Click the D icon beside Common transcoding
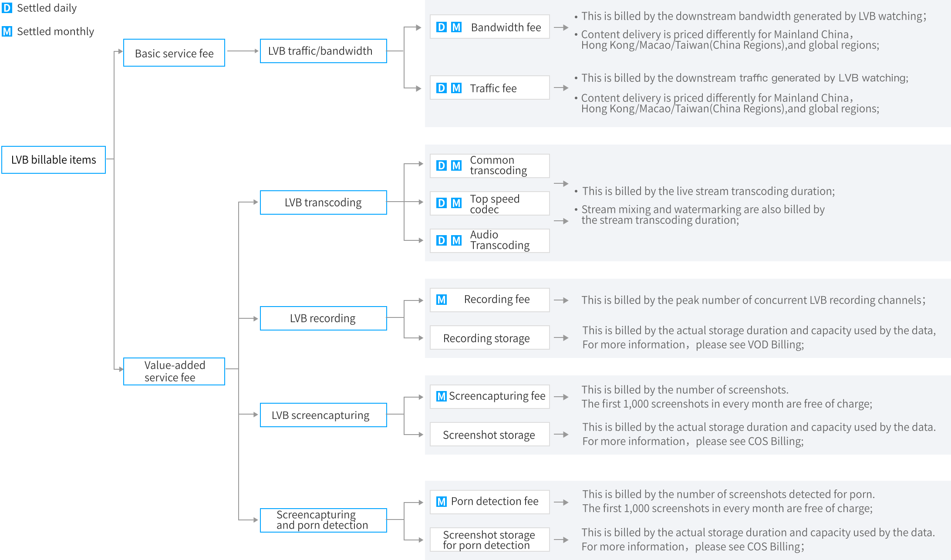Image resolution: width=951 pixels, height=560 pixels. click(x=442, y=165)
